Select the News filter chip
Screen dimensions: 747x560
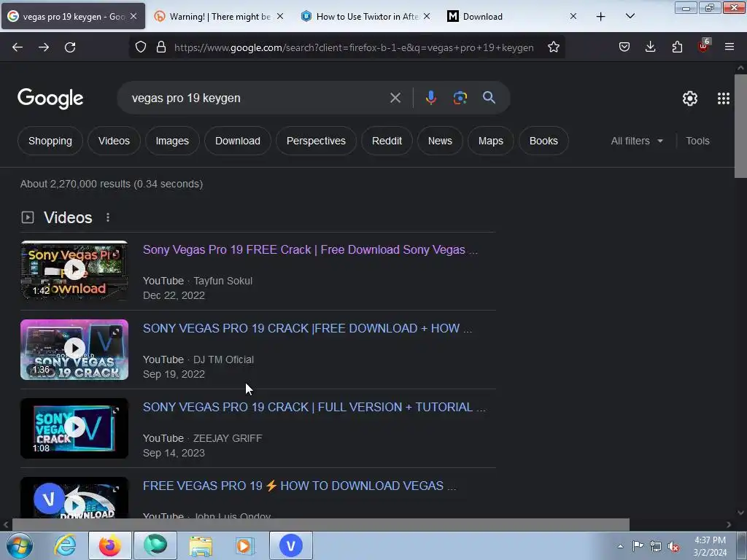(x=440, y=141)
